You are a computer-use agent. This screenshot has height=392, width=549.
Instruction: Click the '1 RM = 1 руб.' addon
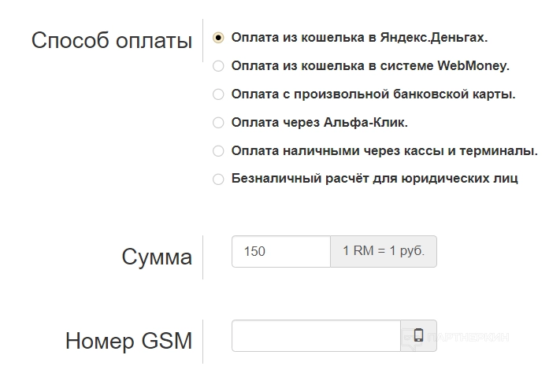tap(384, 252)
